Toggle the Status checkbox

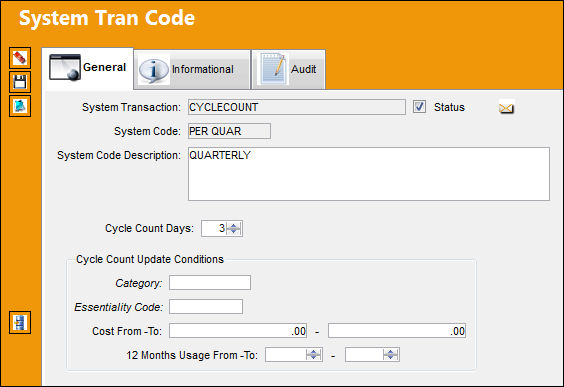pos(419,107)
